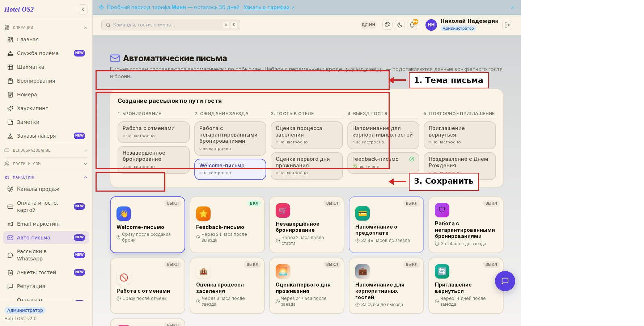Collapse the ОПЕРАЦИИ sidebar section
Viewport: 644px width, 326px height.
pyautogui.click(x=46, y=28)
